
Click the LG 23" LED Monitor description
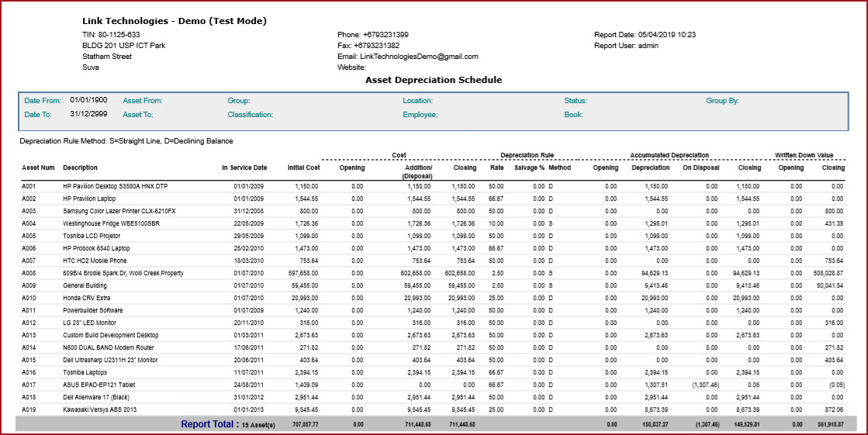click(x=88, y=323)
